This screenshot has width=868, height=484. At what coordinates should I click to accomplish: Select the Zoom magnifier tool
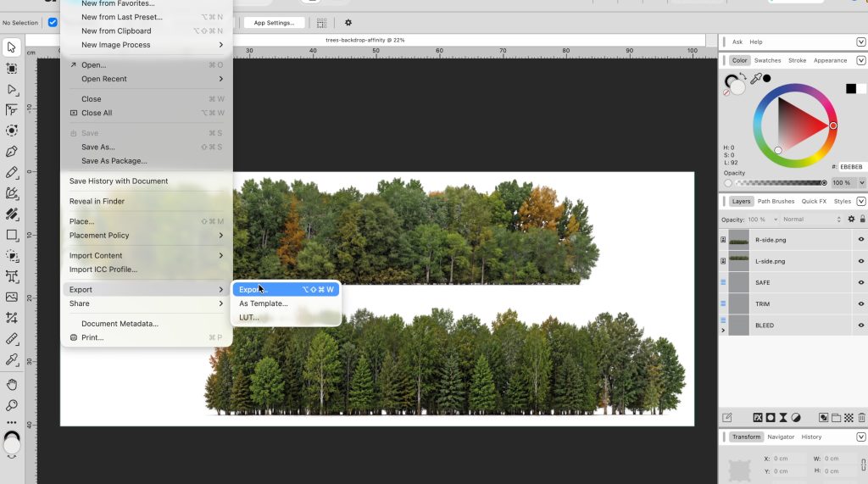point(12,405)
